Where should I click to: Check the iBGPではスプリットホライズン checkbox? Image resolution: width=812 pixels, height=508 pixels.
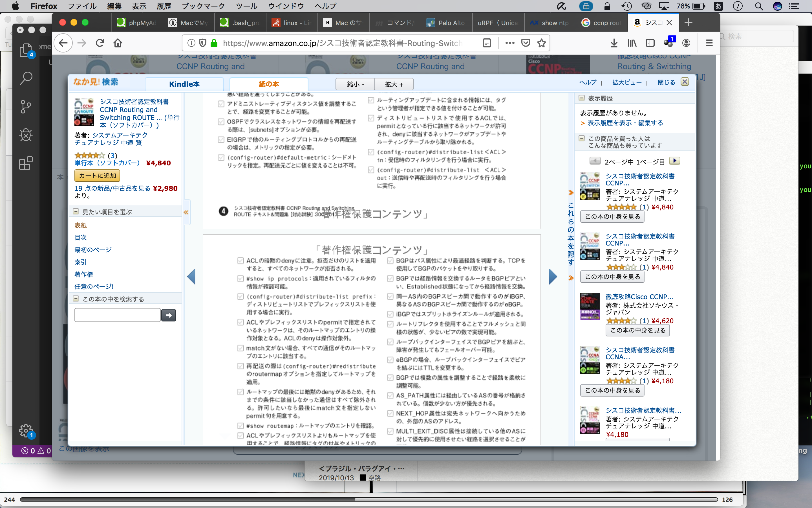click(390, 314)
